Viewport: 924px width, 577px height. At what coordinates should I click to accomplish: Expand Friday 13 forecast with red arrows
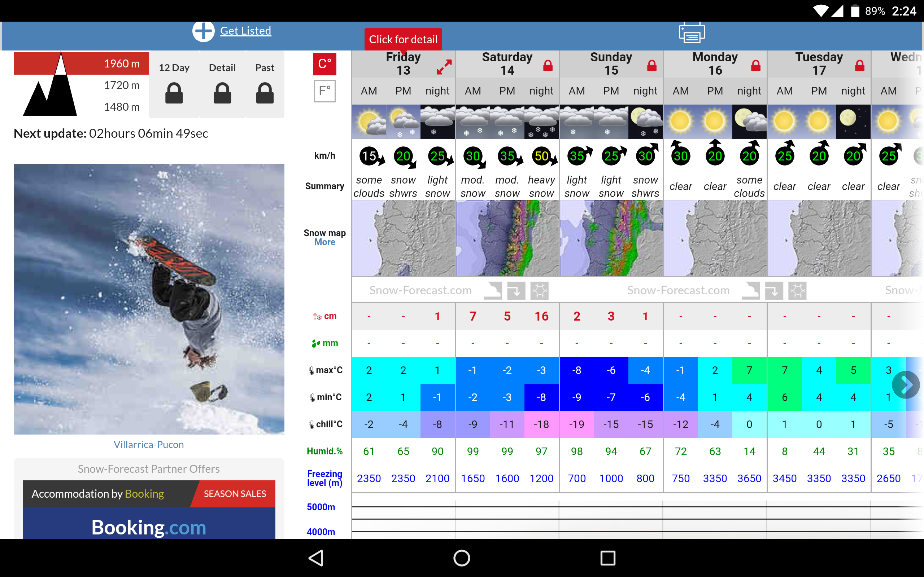pos(444,67)
